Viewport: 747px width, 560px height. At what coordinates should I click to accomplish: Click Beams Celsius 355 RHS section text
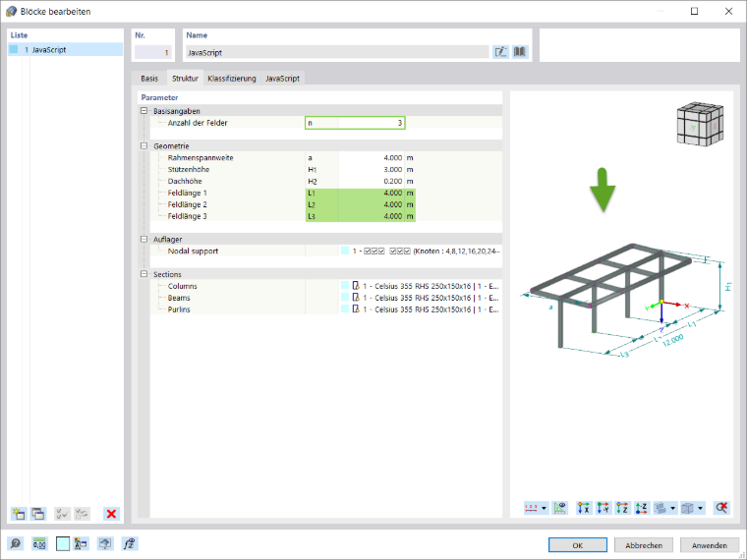coord(431,298)
